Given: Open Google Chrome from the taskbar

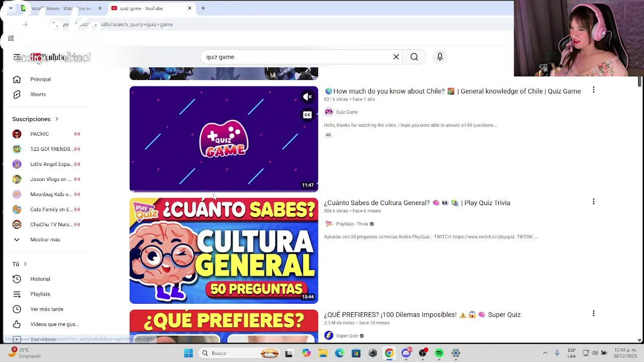Looking at the screenshot, I should coord(389,353).
